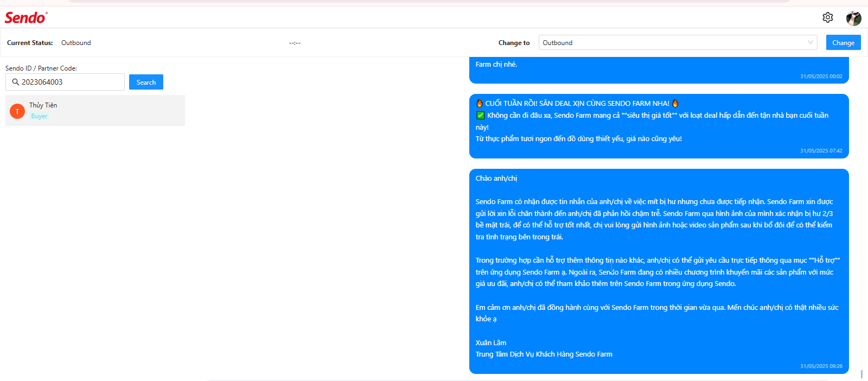Apply status with the Change button
Screen dimensions: 868x381
(843, 42)
